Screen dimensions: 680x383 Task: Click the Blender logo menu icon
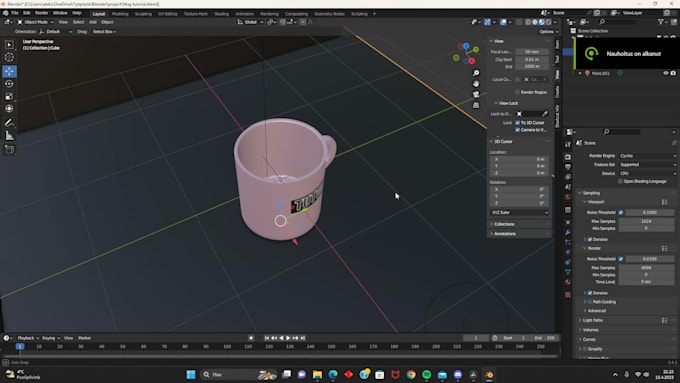coord(5,13)
